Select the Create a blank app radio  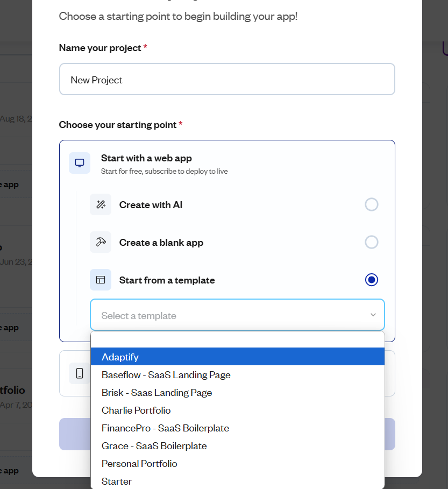pos(372,242)
